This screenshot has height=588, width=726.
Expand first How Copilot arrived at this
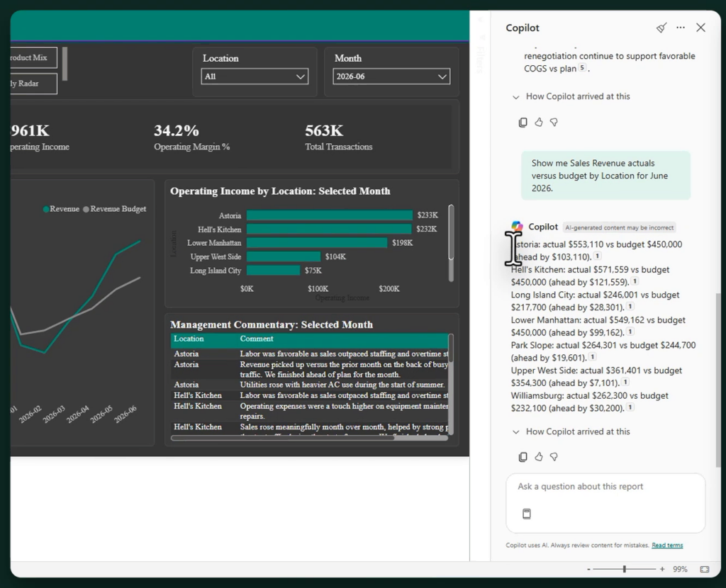(x=571, y=96)
